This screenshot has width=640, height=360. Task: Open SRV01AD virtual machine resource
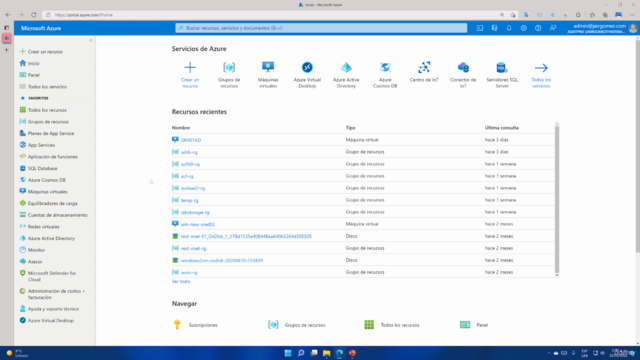pyautogui.click(x=191, y=140)
